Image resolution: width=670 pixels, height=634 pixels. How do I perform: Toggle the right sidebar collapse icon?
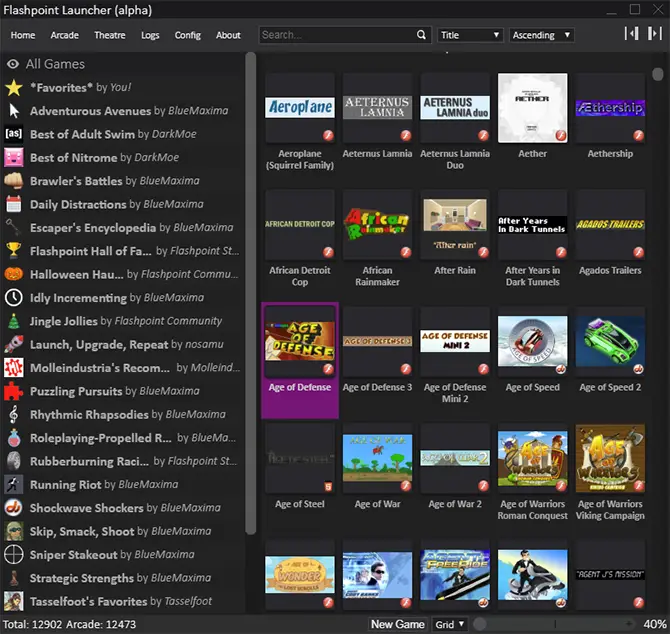(654, 34)
